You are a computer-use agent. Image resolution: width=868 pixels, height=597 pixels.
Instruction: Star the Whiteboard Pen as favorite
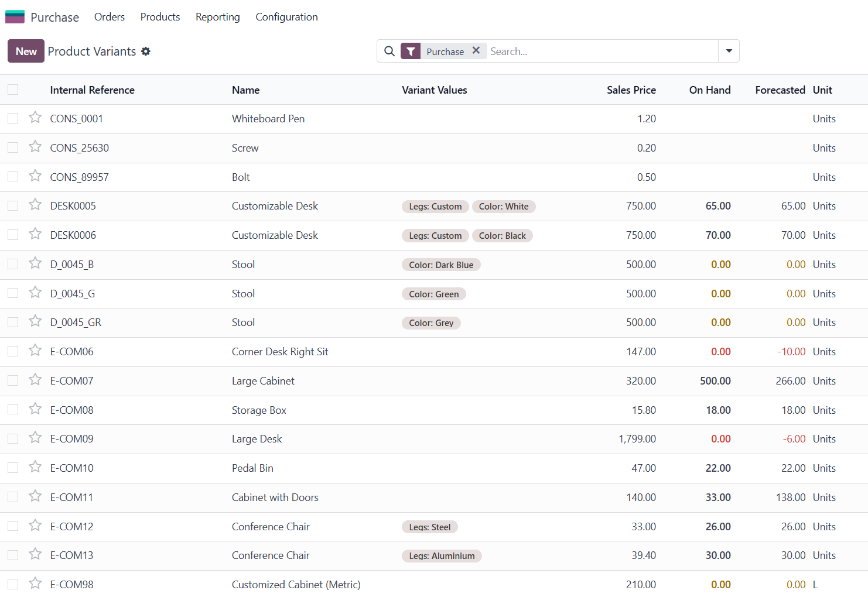coord(35,118)
